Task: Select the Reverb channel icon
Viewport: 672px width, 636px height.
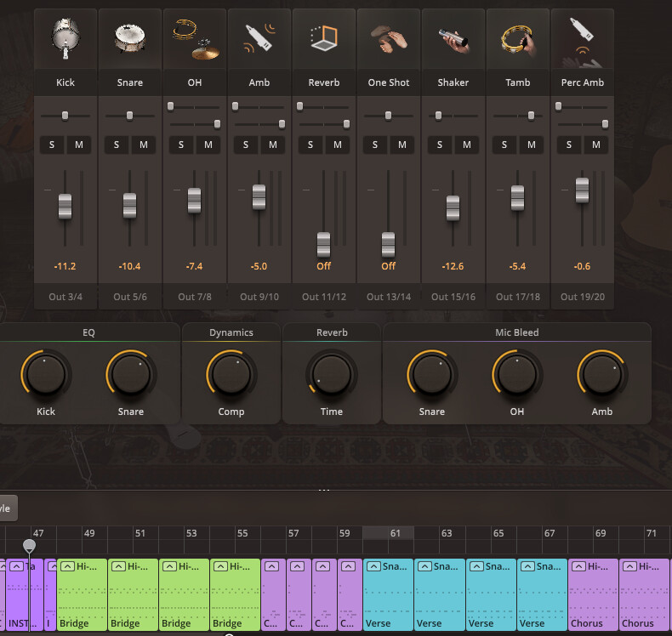Action: (x=324, y=39)
